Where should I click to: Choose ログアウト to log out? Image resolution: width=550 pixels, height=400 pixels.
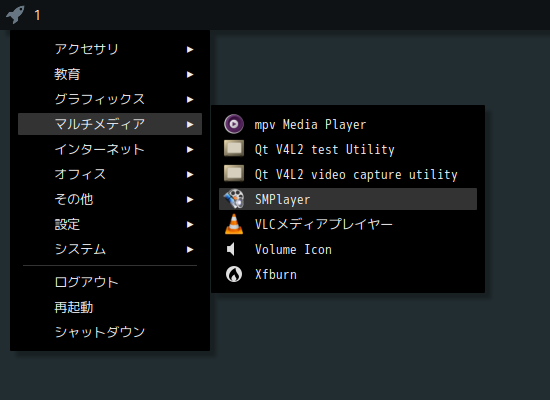click(x=110, y=282)
